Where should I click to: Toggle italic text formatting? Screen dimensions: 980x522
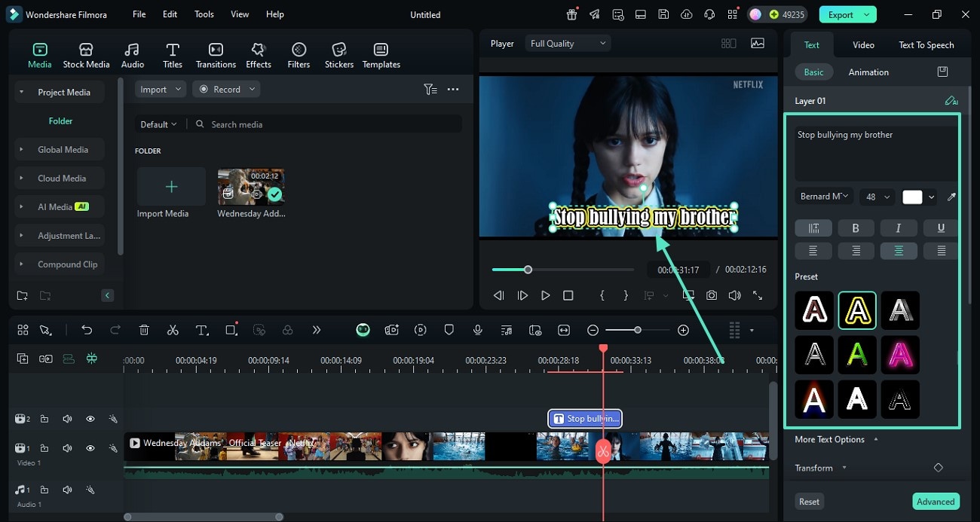pyautogui.click(x=899, y=228)
